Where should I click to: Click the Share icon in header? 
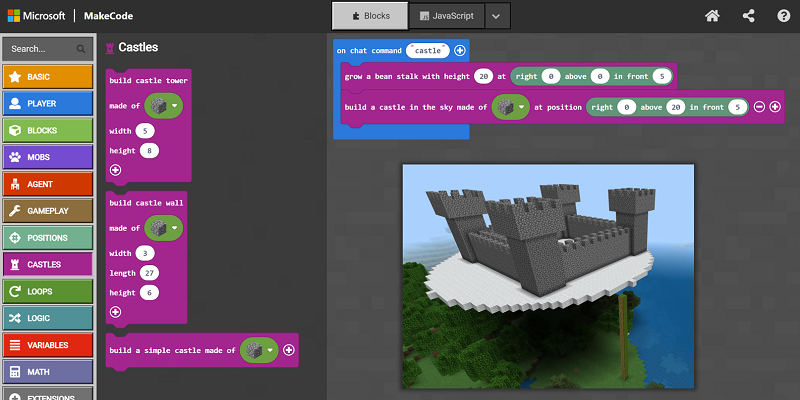(748, 16)
